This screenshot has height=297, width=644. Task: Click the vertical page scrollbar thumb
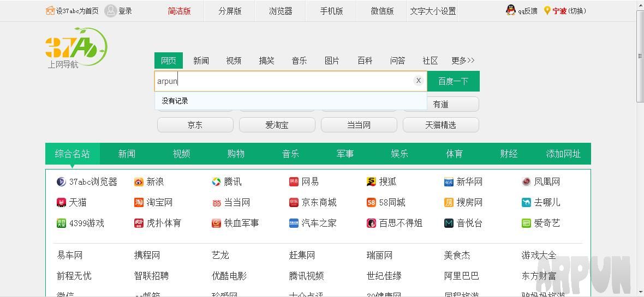(640, 56)
